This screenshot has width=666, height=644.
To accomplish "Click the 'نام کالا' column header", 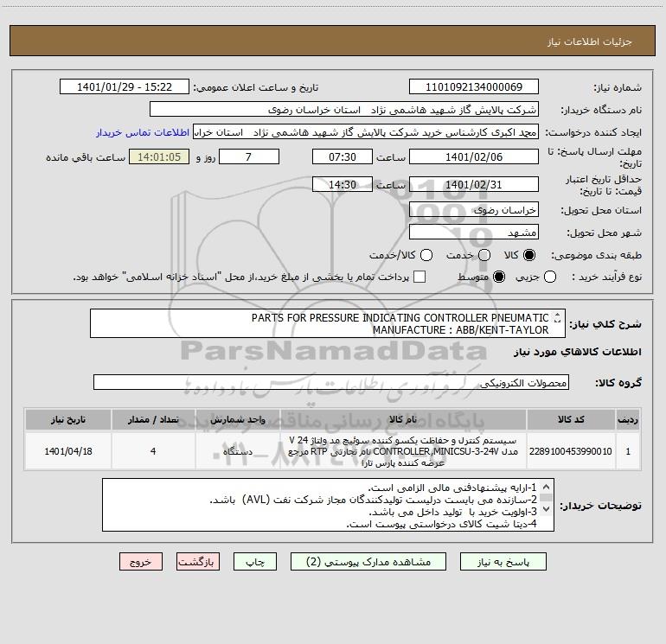I will (x=403, y=419).
